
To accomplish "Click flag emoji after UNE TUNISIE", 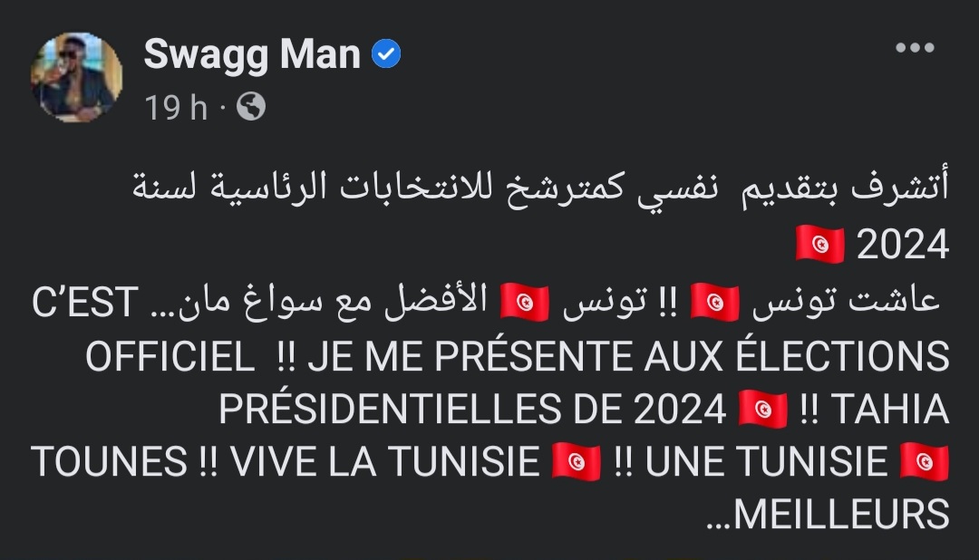I will (925, 463).
